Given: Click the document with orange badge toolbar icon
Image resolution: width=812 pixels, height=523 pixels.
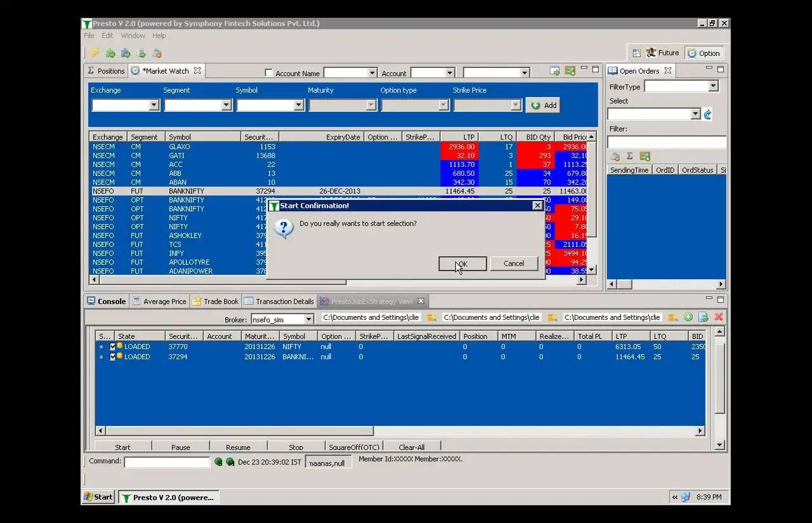Looking at the screenshot, I should 157,53.
